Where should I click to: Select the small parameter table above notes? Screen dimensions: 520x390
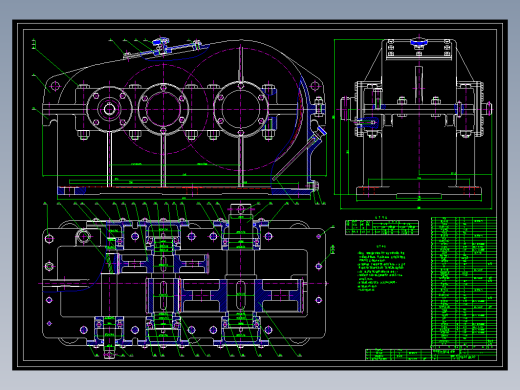click(x=382, y=227)
